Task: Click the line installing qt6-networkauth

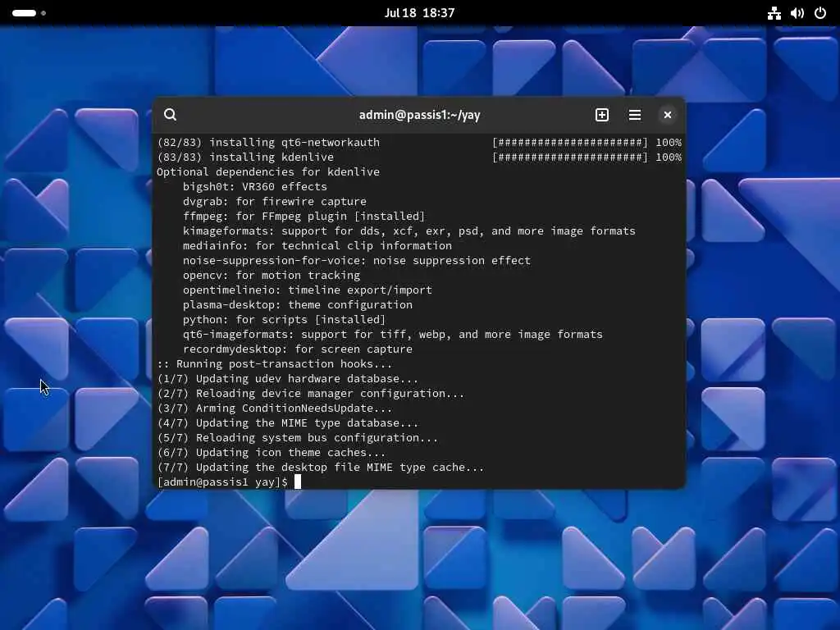Action: point(268,143)
